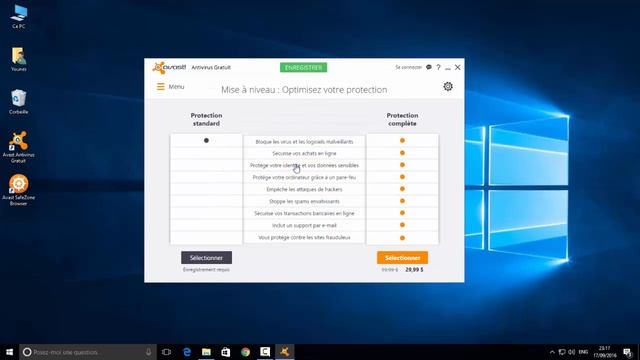
Task: Open the taskbar clock and date
Action: [x=604, y=352]
